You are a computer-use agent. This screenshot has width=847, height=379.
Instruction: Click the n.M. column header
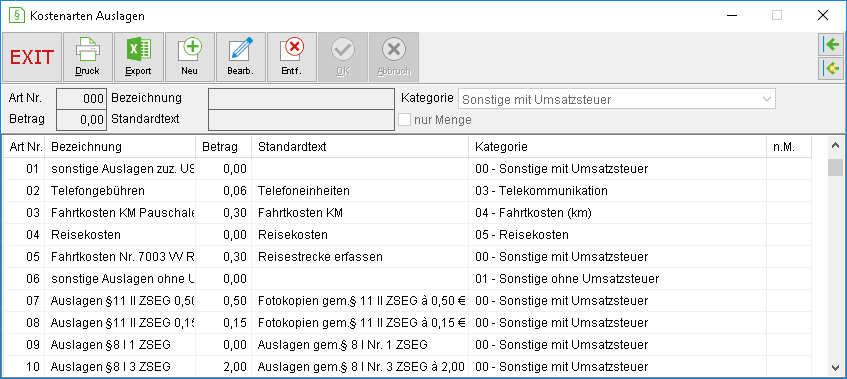[x=789, y=147]
